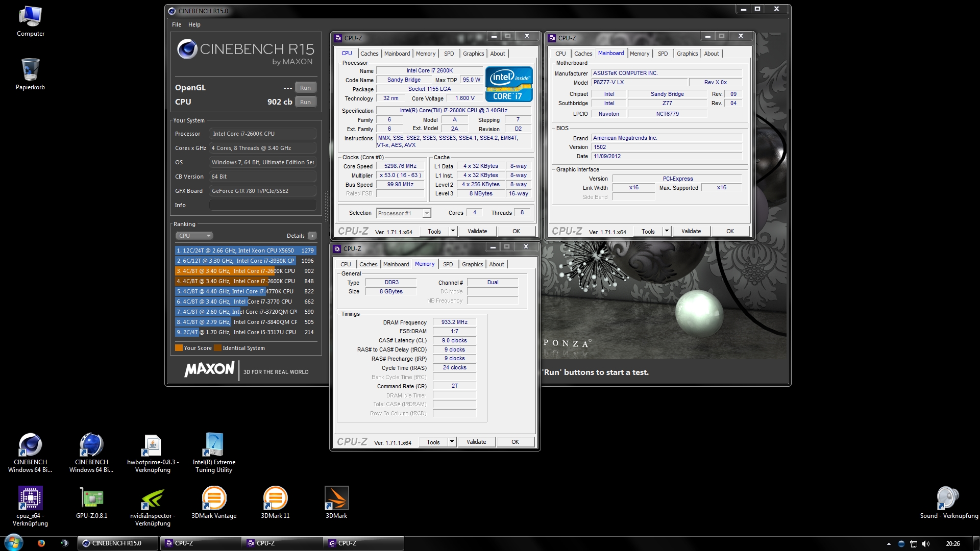The width and height of the screenshot is (980, 551).
Task: Switch to Caches tab in CPU window
Action: point(369,54)
